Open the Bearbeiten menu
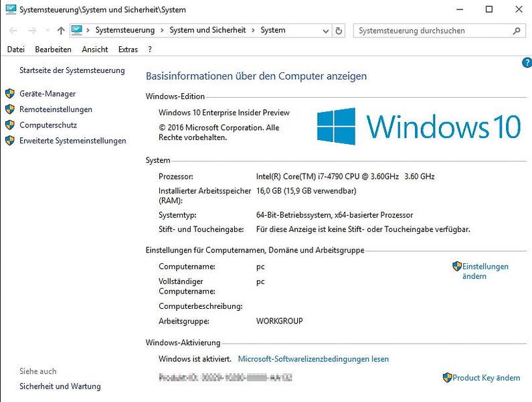 pyautogui.click(x=54, y=50)
